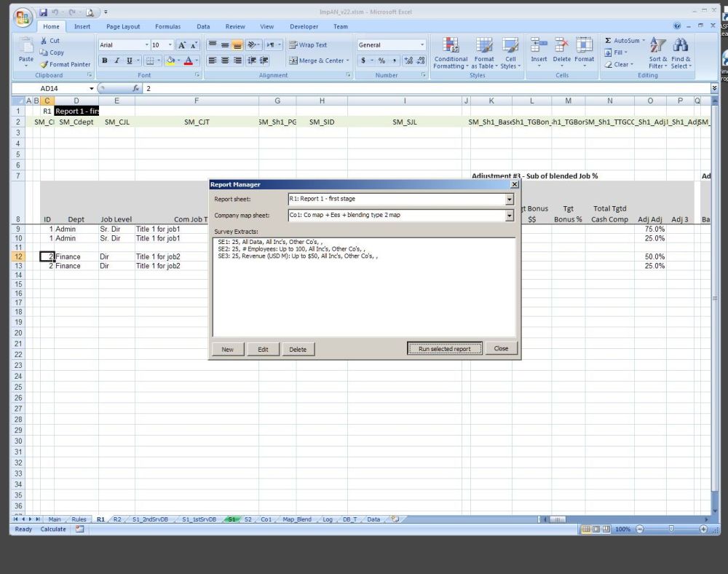Screen dimensions: 728x574
Task: Click the Paste icon in Clipboard group
Action: pyautogui.click(x=26, y=47)
